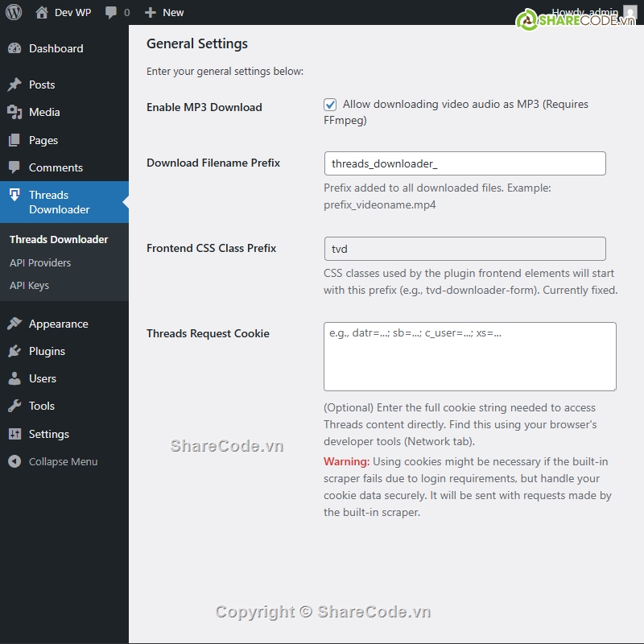Click the Threads Downloader download icon
Viewport: 644px width, 644px height.
14,195
